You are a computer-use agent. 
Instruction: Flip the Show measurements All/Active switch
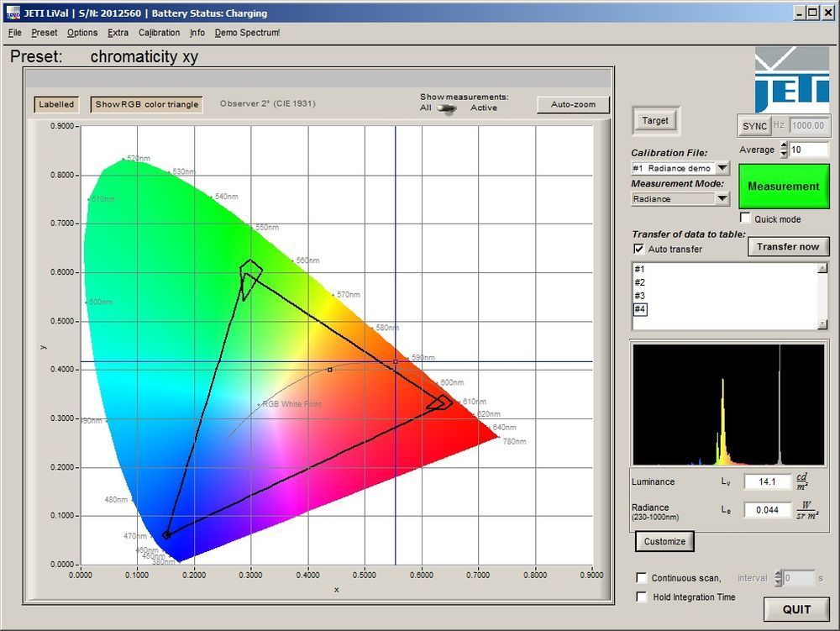(x=447, y=108)
